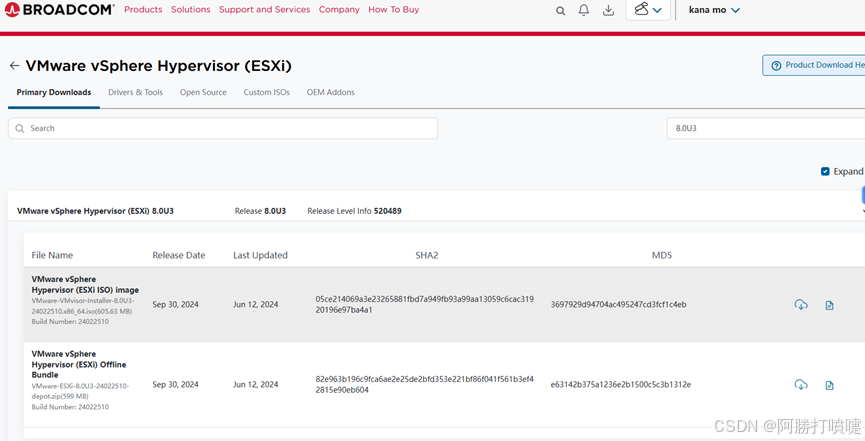Screen dimensions: 865x441
Task: Open notifications bell icon
Action: pos(584,10)
